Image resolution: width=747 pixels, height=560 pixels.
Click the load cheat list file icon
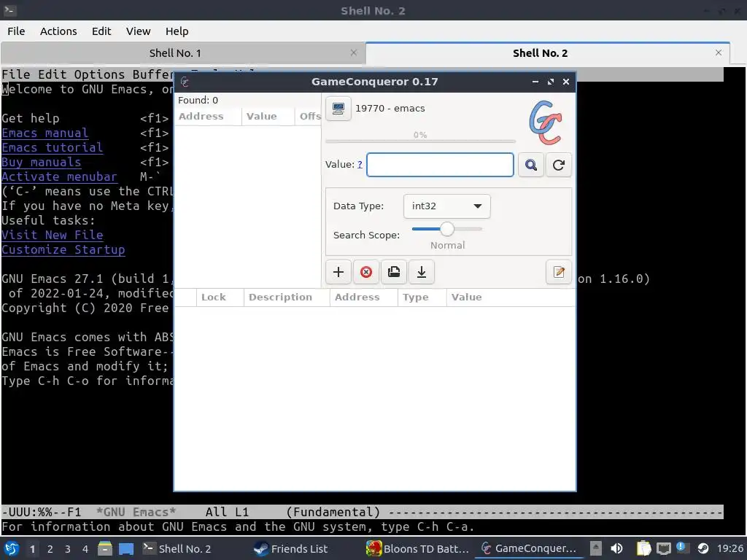tap(393, 272)
